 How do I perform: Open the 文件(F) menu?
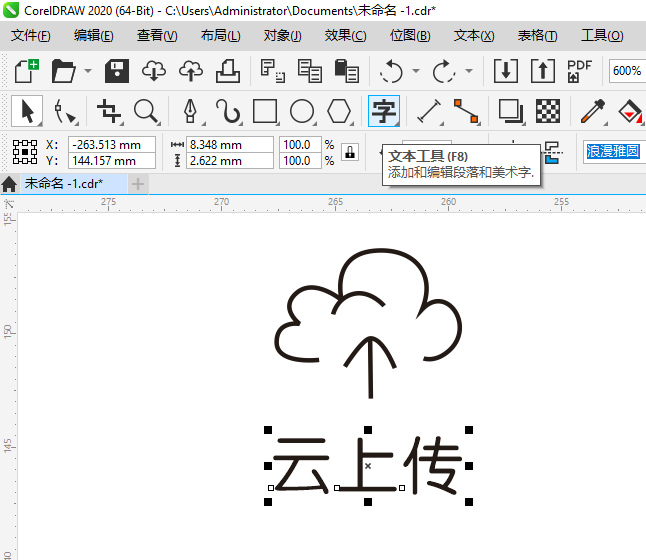[x=30, y=35]
